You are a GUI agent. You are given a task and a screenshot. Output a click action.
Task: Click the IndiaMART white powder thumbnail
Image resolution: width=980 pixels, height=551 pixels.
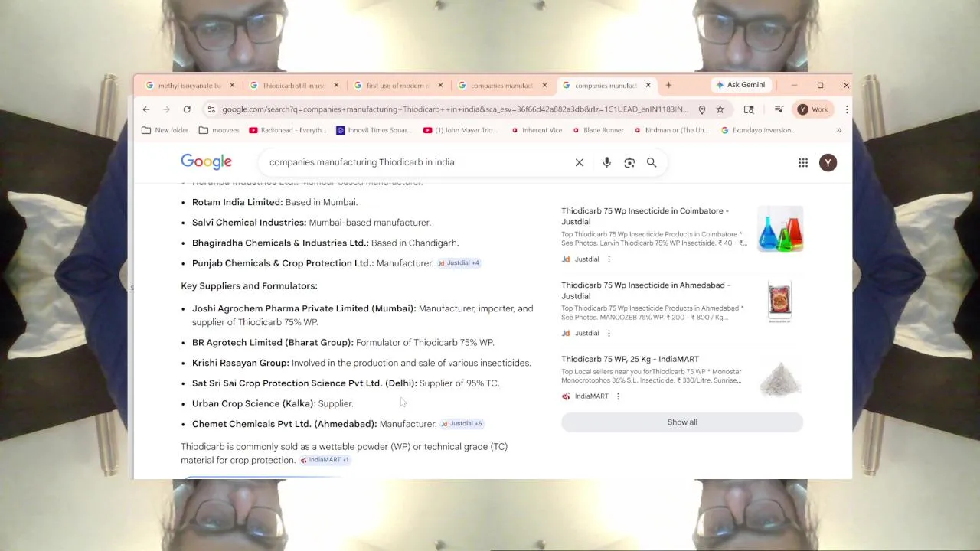tap(780, 378)
